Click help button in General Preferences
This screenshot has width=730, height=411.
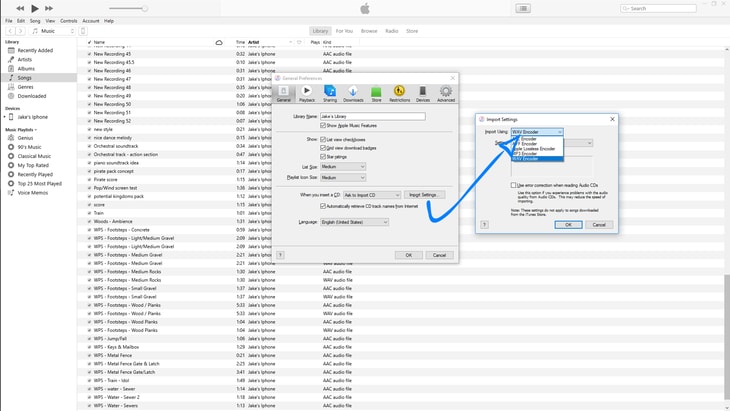(280, 255)
